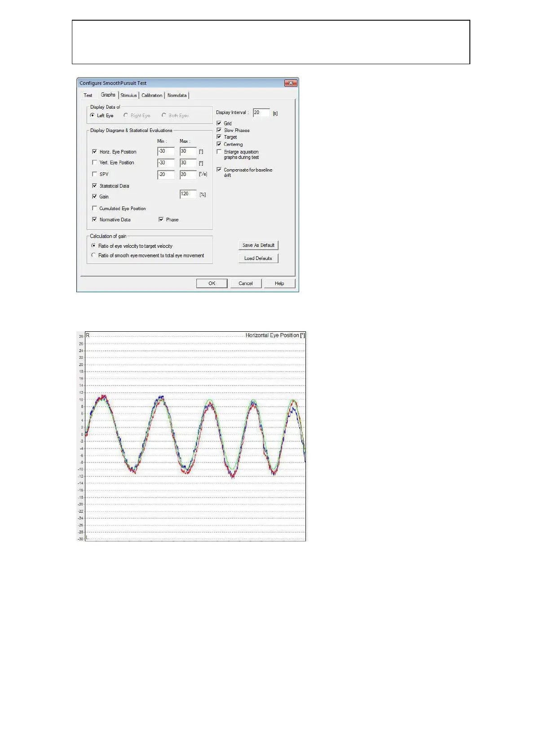
Task: Toggle the Normative Data checkbox
Action: (x=94, y=220)
